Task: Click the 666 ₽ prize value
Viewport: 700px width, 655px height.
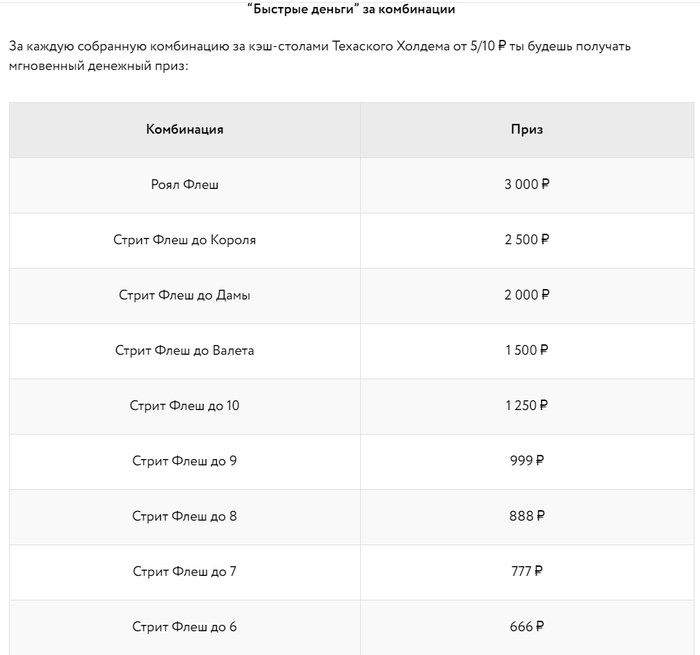Action: (527, 627)
